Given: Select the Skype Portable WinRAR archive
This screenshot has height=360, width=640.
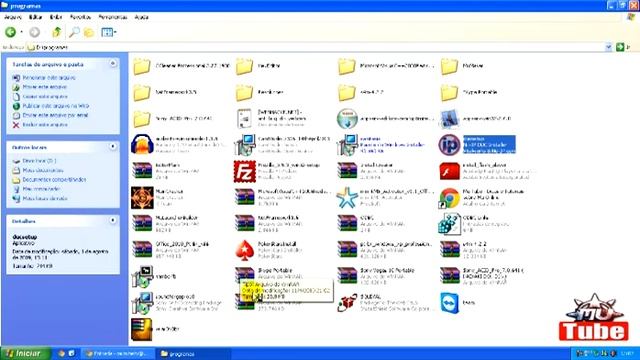Looking at the screenshot, I should coord(244,274).
